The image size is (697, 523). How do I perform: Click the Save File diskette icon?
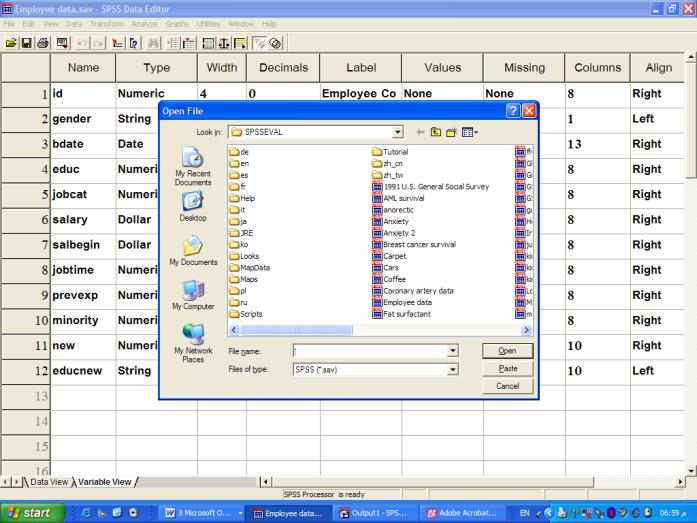27,43
